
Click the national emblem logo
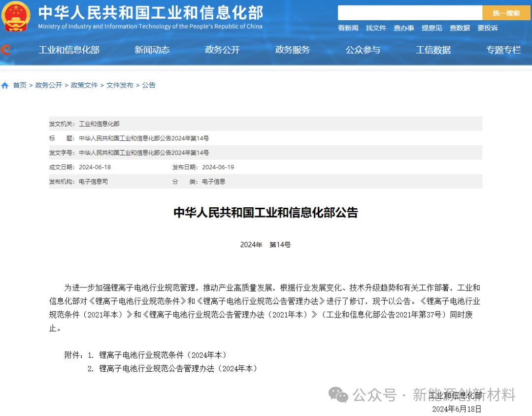point(15,16)
